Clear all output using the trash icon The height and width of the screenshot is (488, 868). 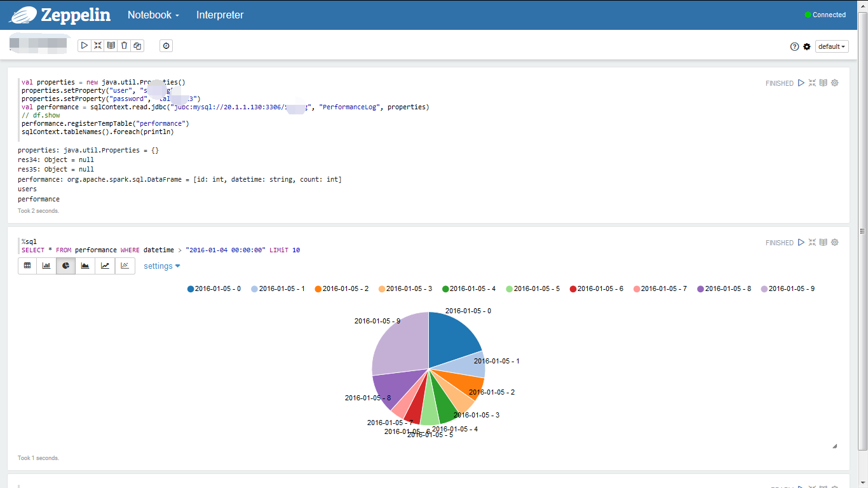(125, 46)
